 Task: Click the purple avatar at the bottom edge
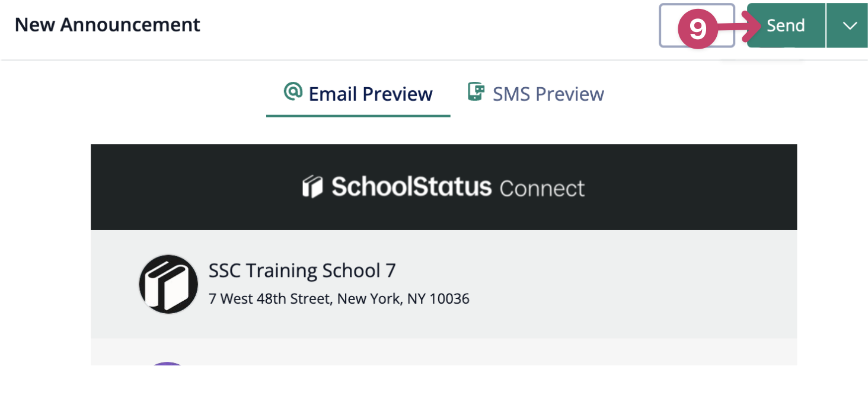point(168,364)
